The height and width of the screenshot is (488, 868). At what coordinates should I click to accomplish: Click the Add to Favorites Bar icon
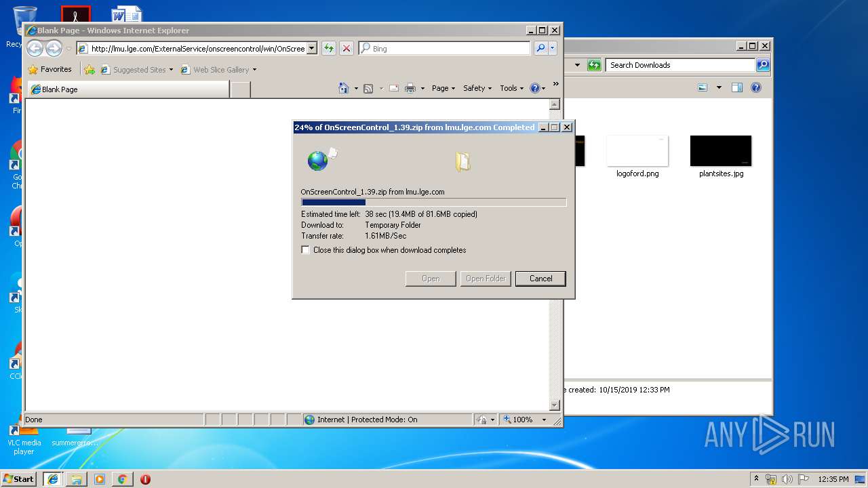pyautogui.click(x=90, y=70)
